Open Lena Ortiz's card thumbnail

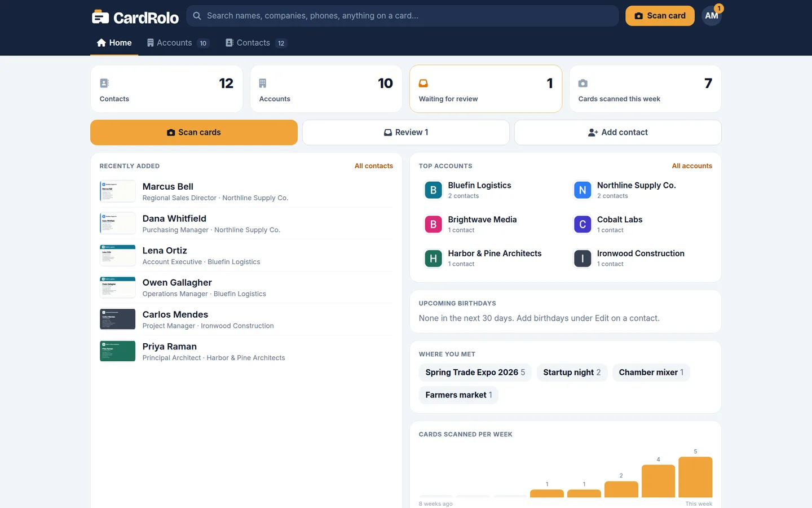[x=118, y=255]
